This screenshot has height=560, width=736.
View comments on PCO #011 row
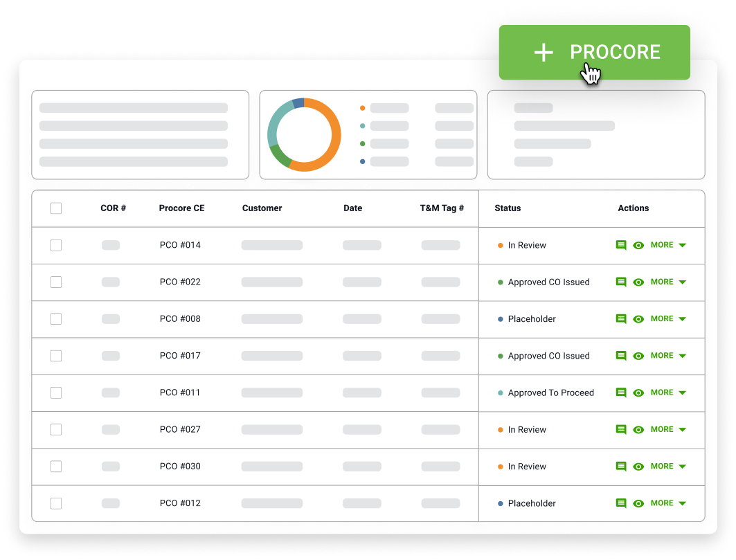point(621,392)
